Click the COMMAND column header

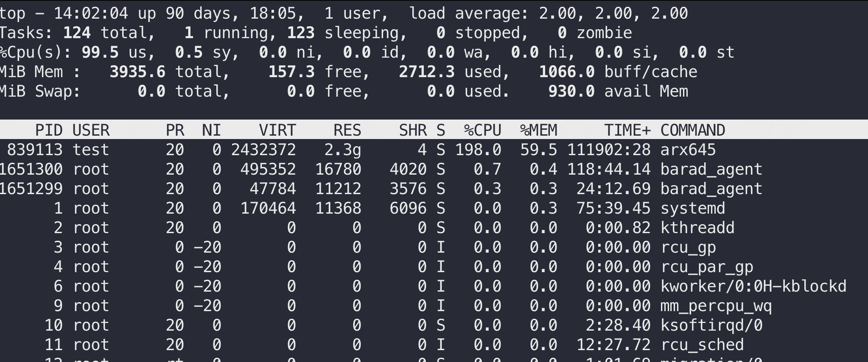click(692, 130)
